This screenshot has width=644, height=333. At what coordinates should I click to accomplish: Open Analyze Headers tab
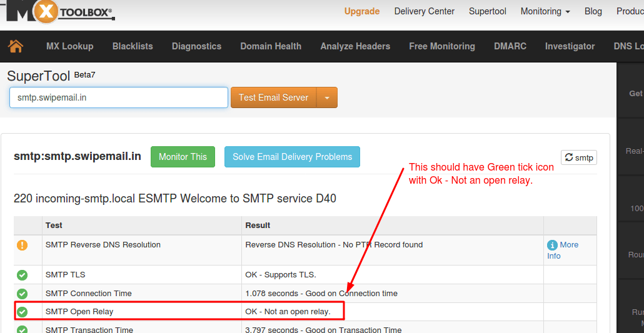coord(355,46)
